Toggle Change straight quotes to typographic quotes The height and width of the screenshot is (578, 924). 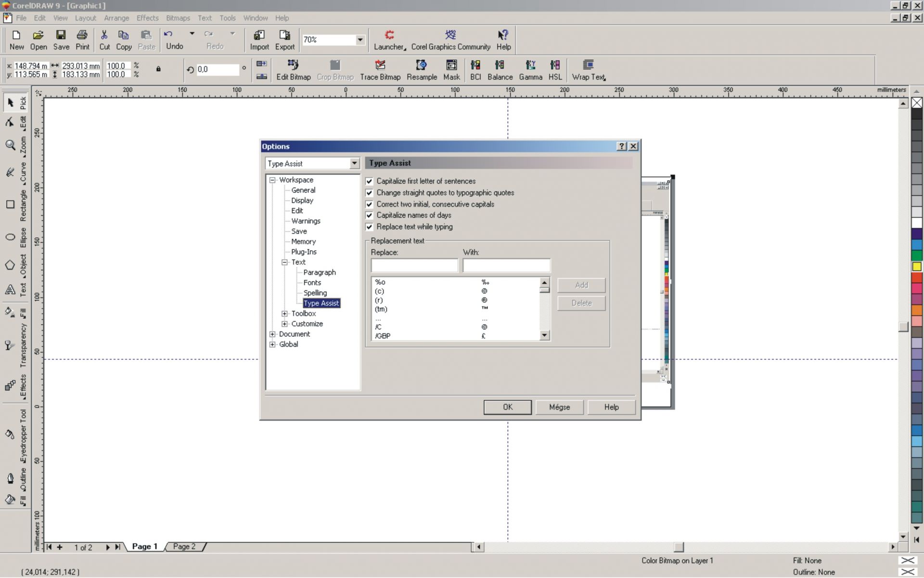369,193
